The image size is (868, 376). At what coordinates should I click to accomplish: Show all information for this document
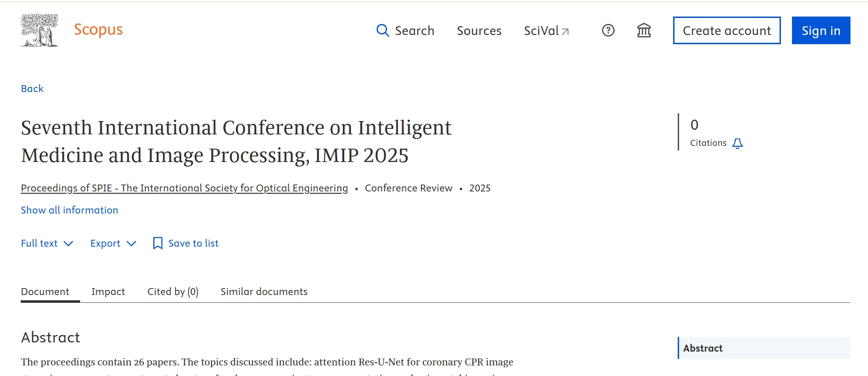[x=70, y=210]
